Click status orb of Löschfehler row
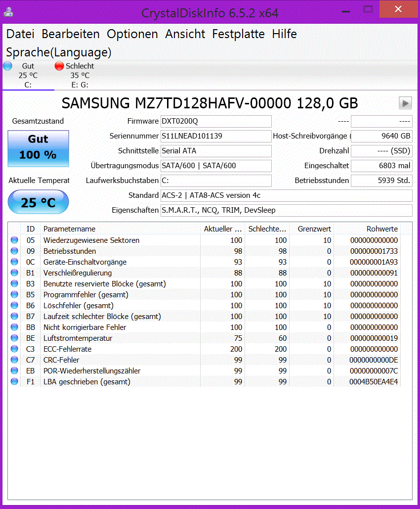The height and width of the screenshot is (509, 420). [x=14, y=305]
